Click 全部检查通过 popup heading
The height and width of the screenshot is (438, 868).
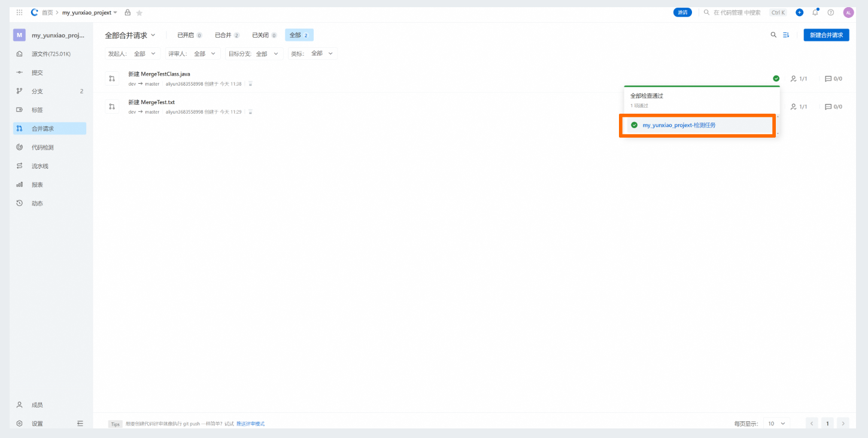click(647, 96)
